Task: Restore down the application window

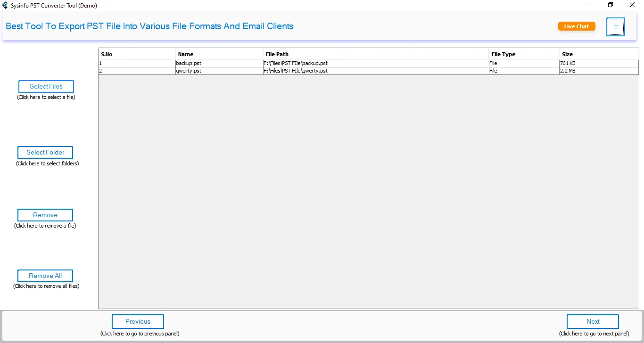Action: (611, 5)
